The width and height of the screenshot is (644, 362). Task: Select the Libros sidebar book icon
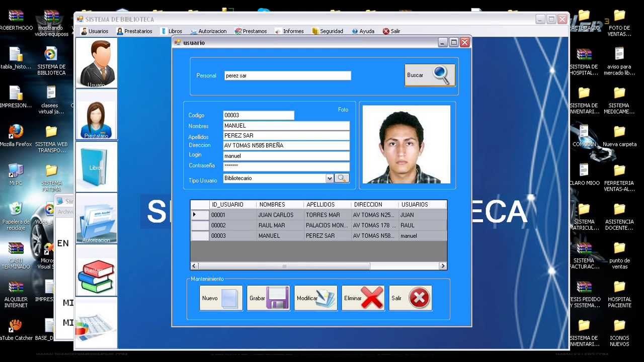point(96,167)
